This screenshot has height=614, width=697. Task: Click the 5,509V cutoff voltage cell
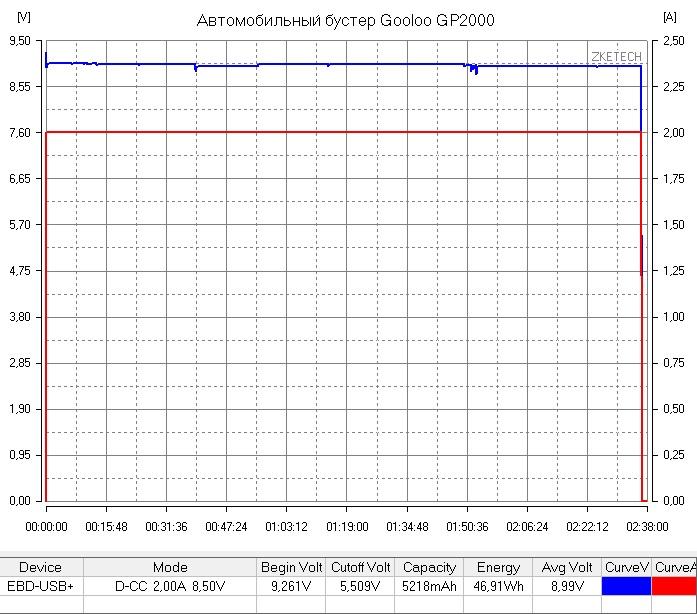click(360, 586)
